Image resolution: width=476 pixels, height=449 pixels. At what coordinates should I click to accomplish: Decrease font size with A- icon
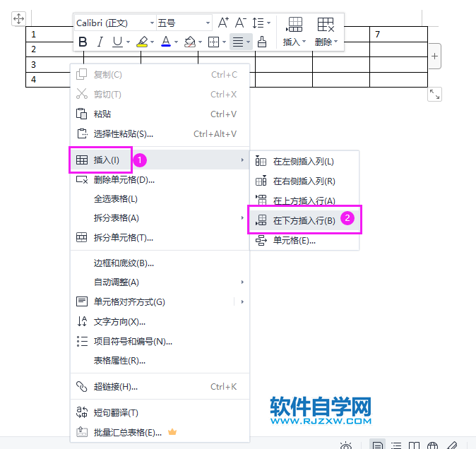240,23
